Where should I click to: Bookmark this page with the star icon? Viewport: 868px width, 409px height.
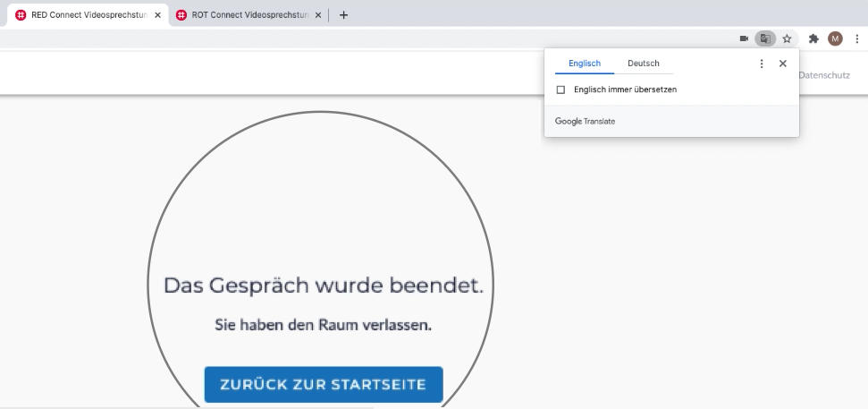[787, 38]
